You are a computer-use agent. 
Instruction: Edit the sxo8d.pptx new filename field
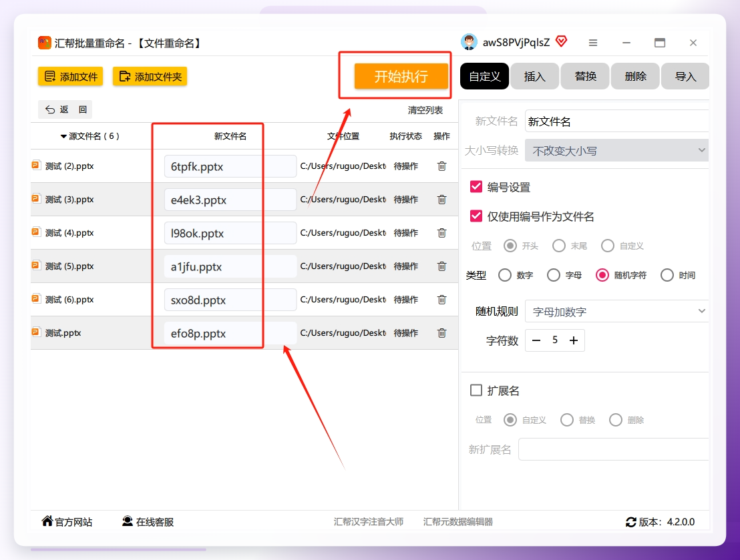tap(230, 300)
